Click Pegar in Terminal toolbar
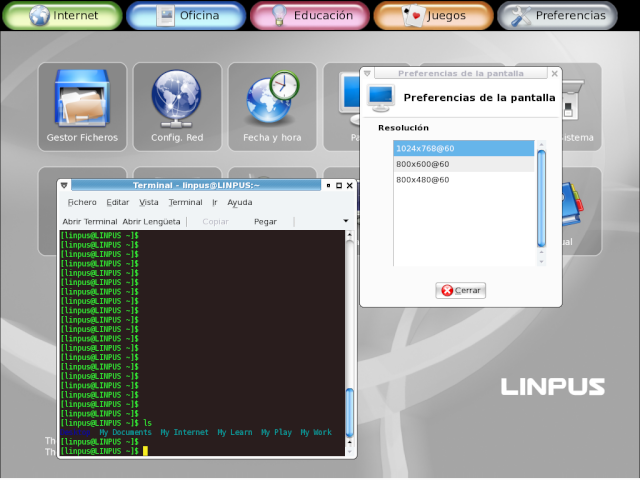 click(x=265, y=222)
